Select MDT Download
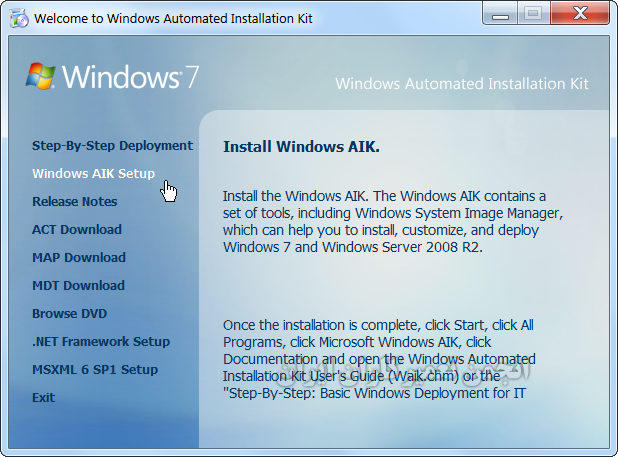Screen dimensions: 618x457 pyautogui.click(x=78, y=286)
